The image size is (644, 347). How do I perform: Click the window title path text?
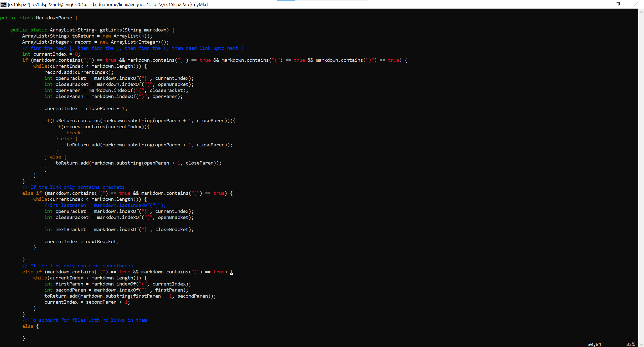point(120,4)
